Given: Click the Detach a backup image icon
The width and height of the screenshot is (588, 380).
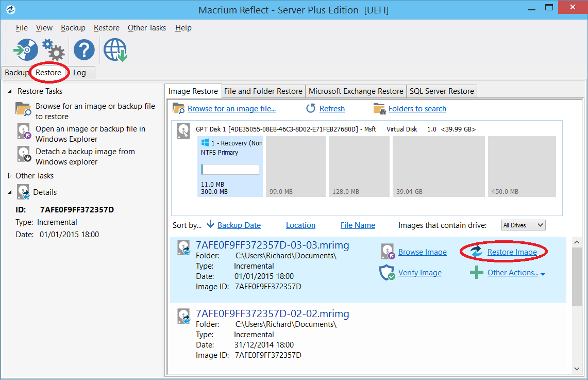Looking at the screenshot, I should pos(24,154).
